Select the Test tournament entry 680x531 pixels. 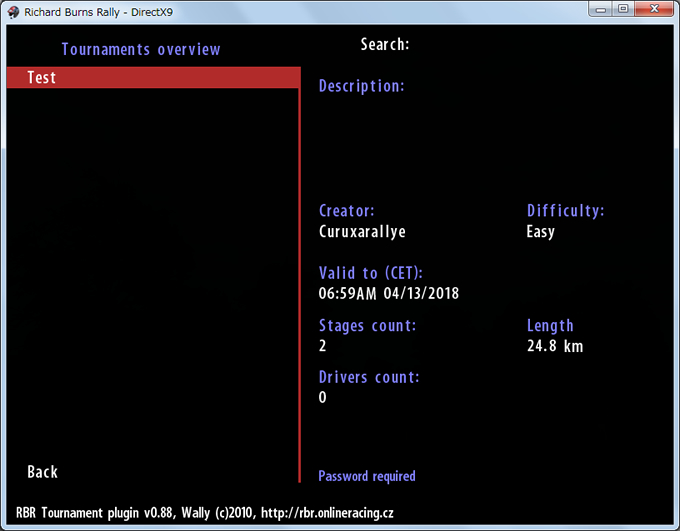coord(153,78)
